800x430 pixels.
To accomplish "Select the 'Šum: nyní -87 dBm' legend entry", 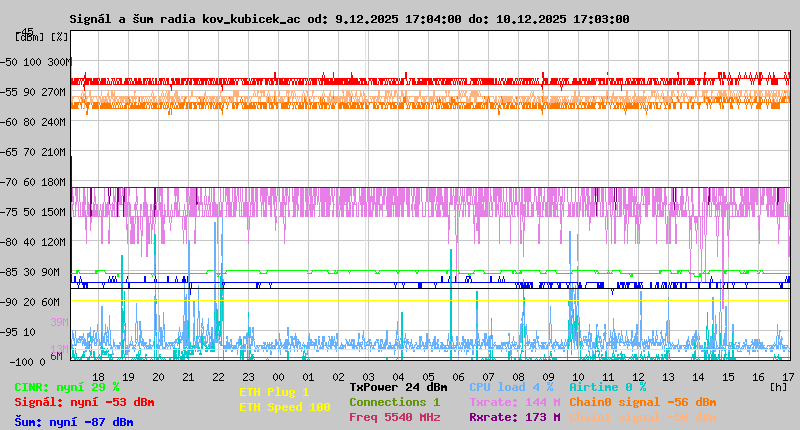I will pyautogui.click(x=74, y=422).
